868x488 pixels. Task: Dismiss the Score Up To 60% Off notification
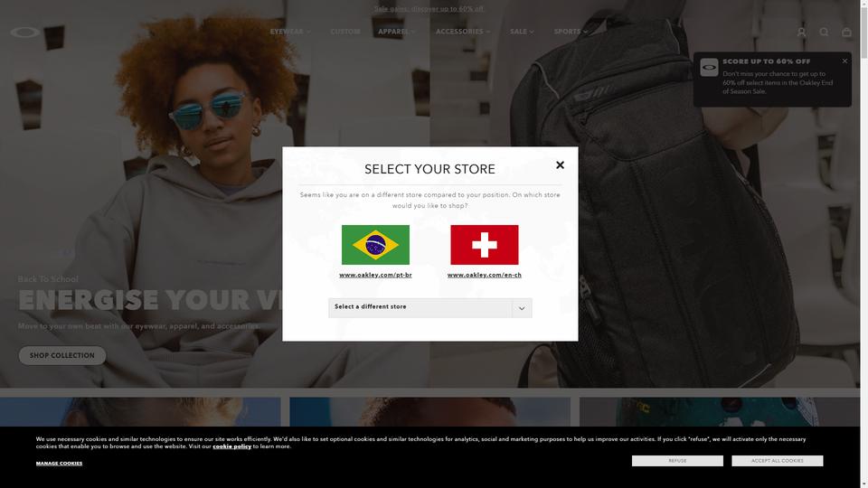coord(844,61)
